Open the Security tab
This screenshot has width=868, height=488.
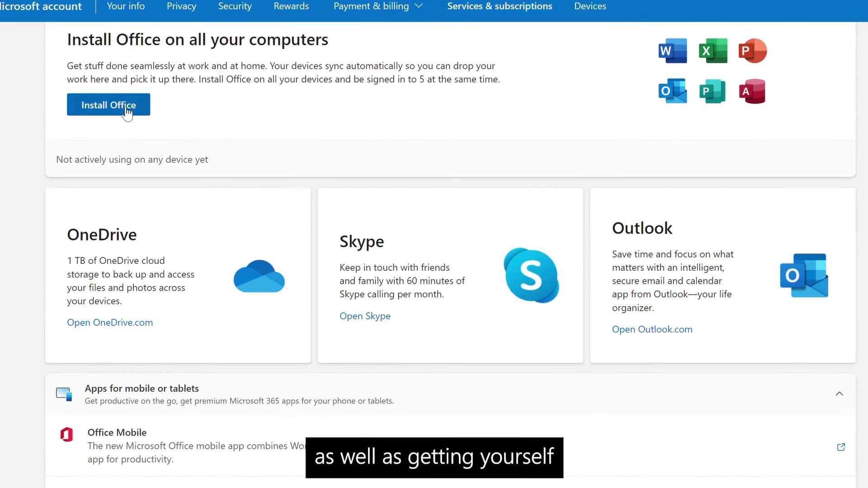click(x=235, y=6)
